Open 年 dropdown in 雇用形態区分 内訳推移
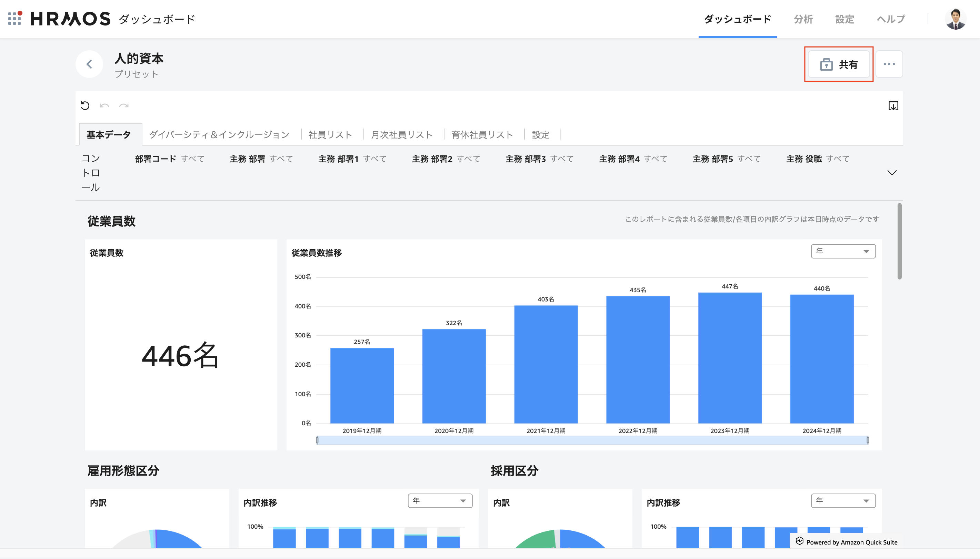Image resolution: width=980 pixels, height=559 pixels. (x=440, y=501)
